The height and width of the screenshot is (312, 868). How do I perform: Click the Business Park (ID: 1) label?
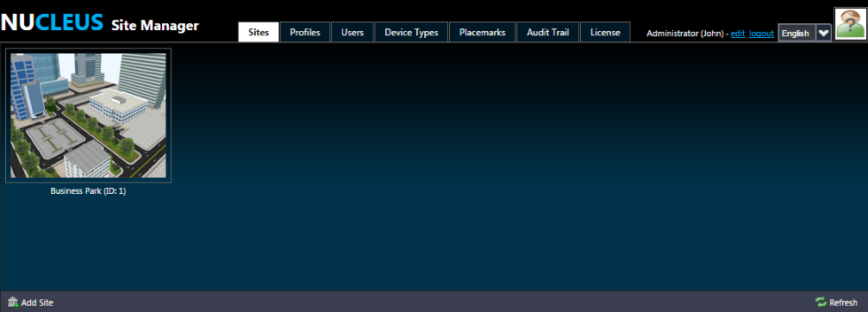(89, 191)
